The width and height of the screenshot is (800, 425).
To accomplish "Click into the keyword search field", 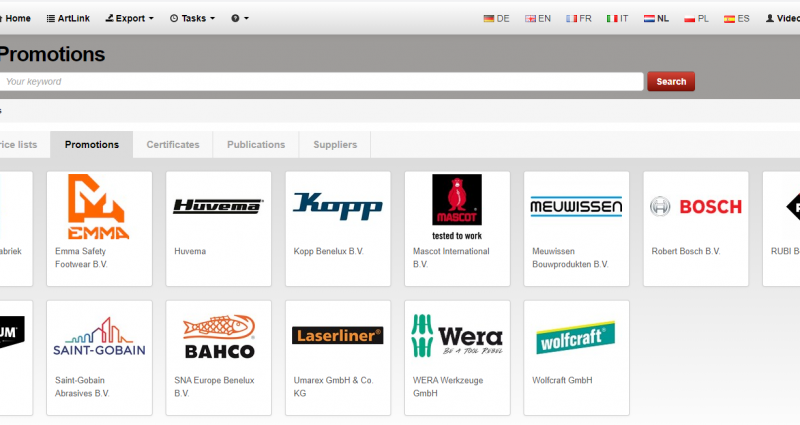I will (320, 82).
